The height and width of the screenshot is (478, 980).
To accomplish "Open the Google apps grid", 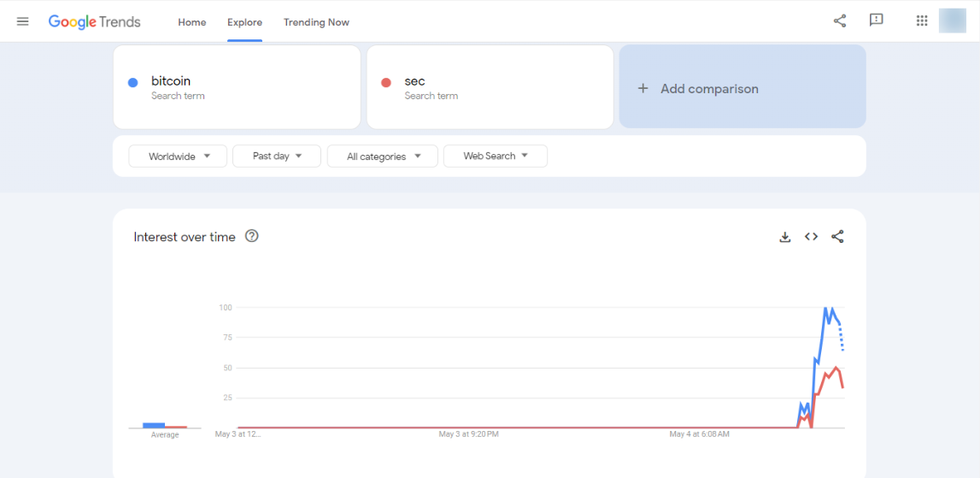I will [x=921, y=21].
